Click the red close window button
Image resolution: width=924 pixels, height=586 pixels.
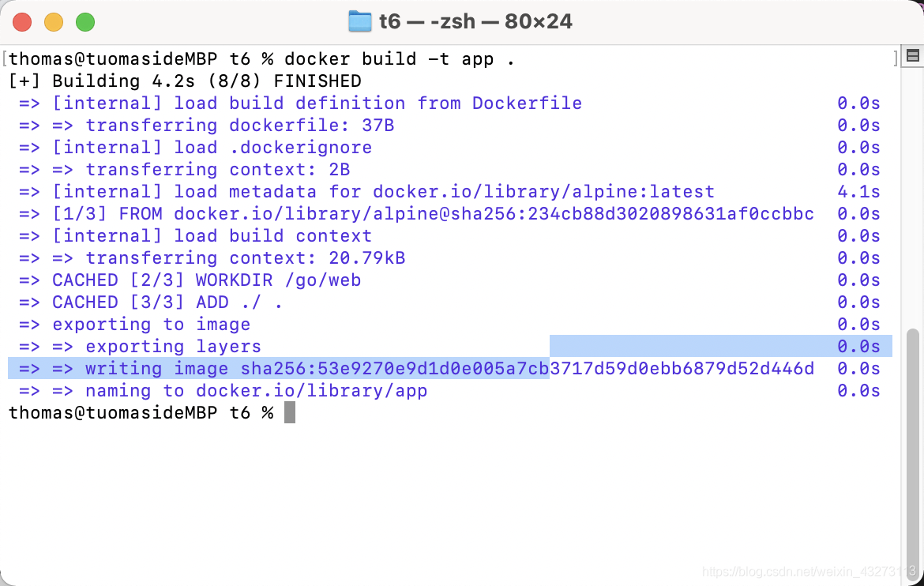click(x=22, y=22)
